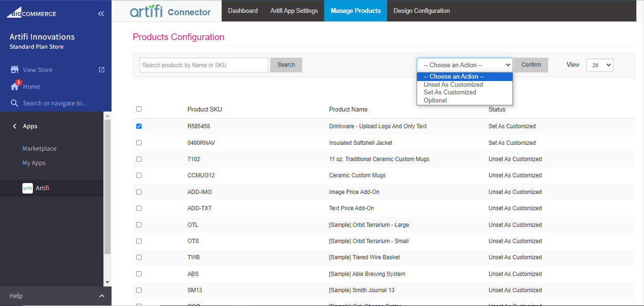
Task: Click the search magnifier icon in sidebar
Action: tap(15, 103)
